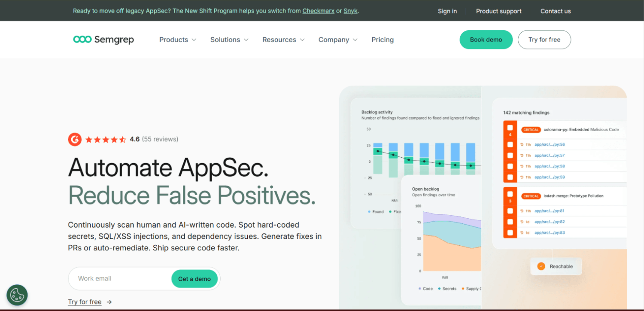Click the Book demo button

pos(486,40)
